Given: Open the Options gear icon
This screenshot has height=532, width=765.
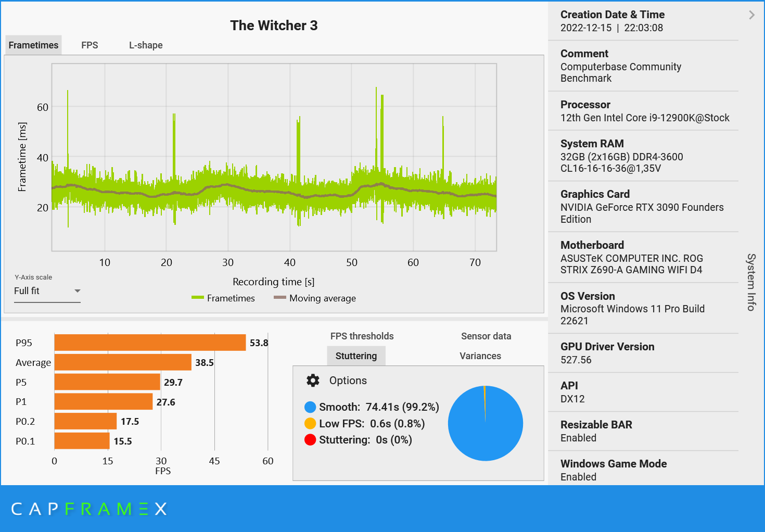Looking at the screenshot, I should [312, 381].
